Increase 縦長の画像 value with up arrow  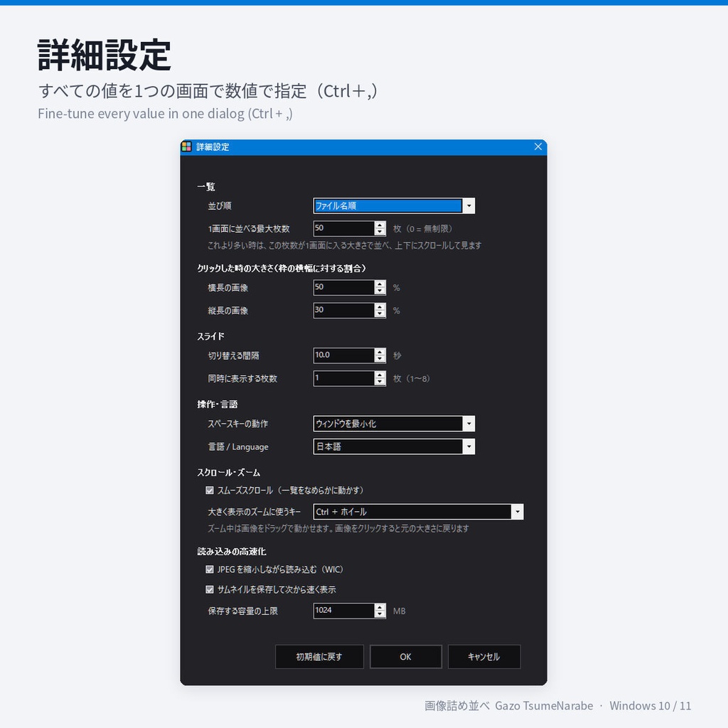pos(380,306)
